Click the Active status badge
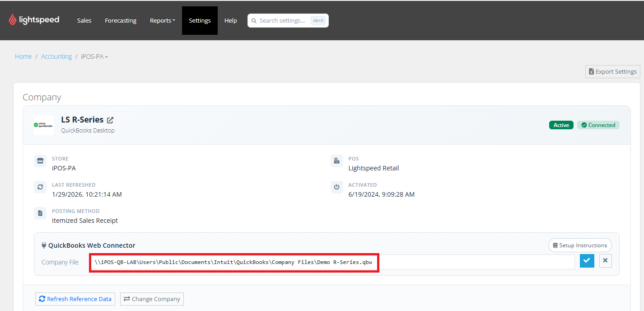Image resolution: width=644 pixels, height=311 pixels. tap(561, 125)
